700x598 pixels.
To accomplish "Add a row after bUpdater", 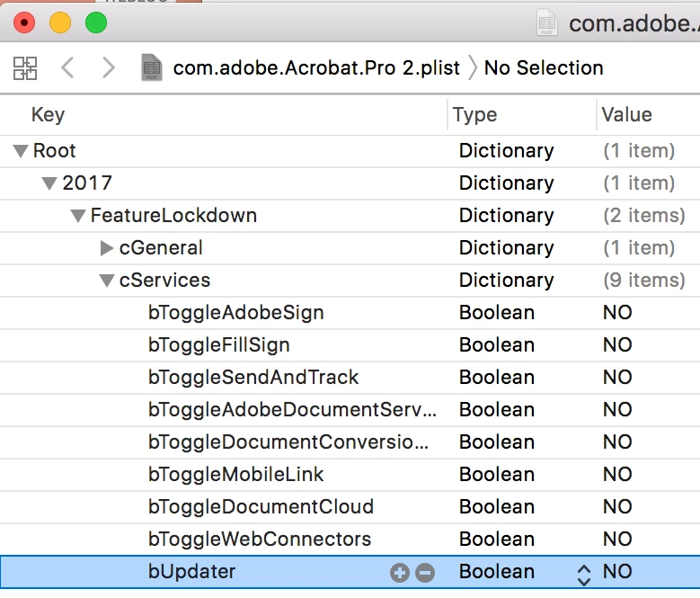I will (400, 573).
